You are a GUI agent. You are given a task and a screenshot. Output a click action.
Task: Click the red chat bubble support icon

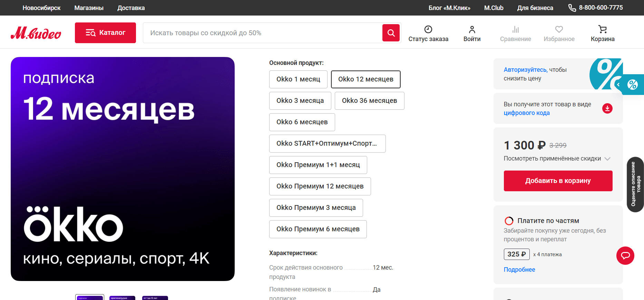[625, 255]
